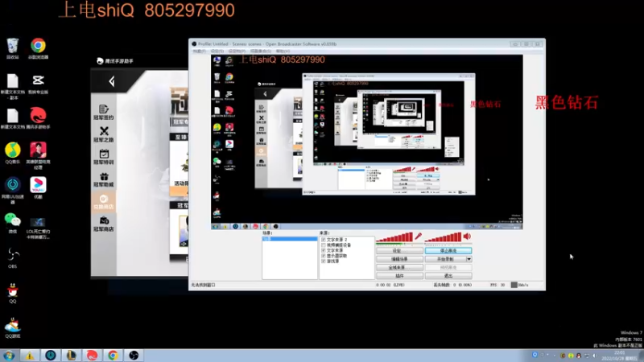Select the 微信 desktop icon
The width and height of the screenshot is (644, 362).
pyautogui.click(x=12, y=223)
